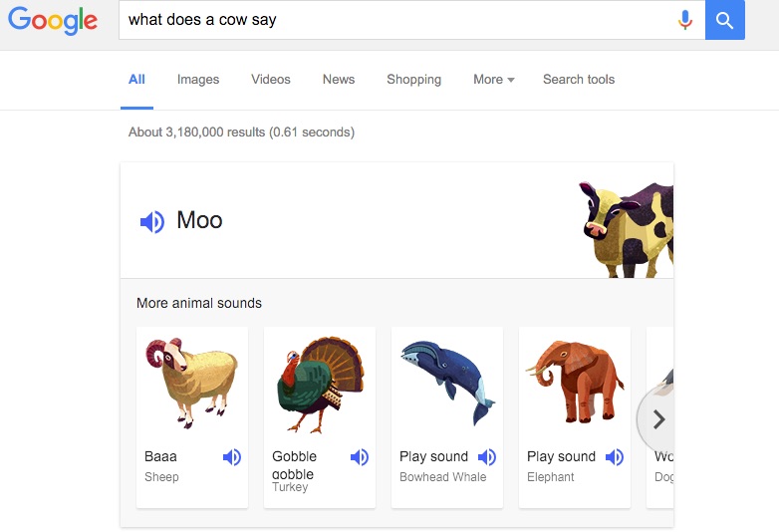Click the blue search magnifier button
The height and width of the screenshot is (532, 779).
pos(724,20)
